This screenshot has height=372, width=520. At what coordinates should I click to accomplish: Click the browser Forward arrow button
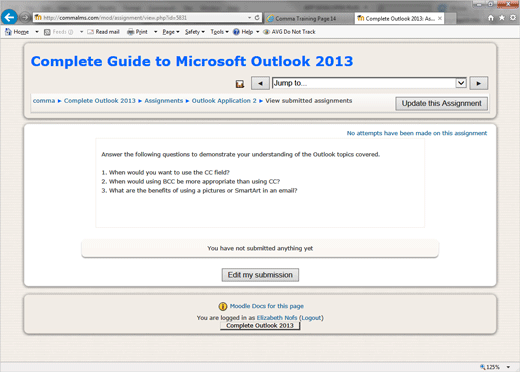click(25, 17)
